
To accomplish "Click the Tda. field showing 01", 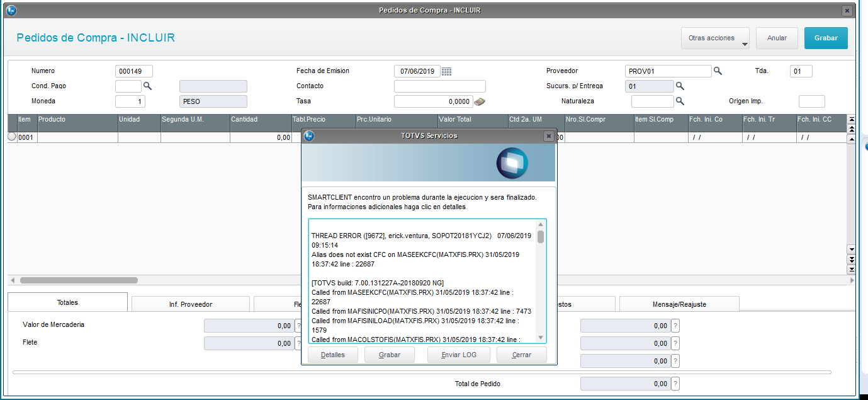I will tap(801, 71).
